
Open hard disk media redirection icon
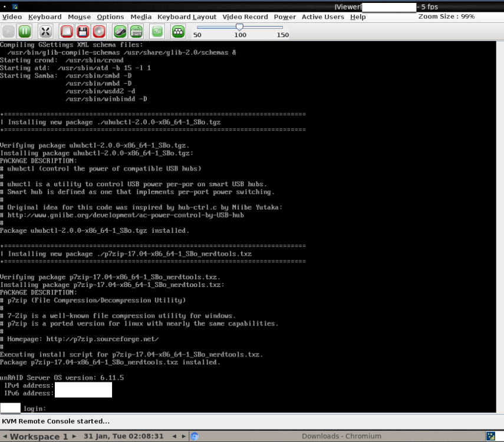click(x=67, y=31)
